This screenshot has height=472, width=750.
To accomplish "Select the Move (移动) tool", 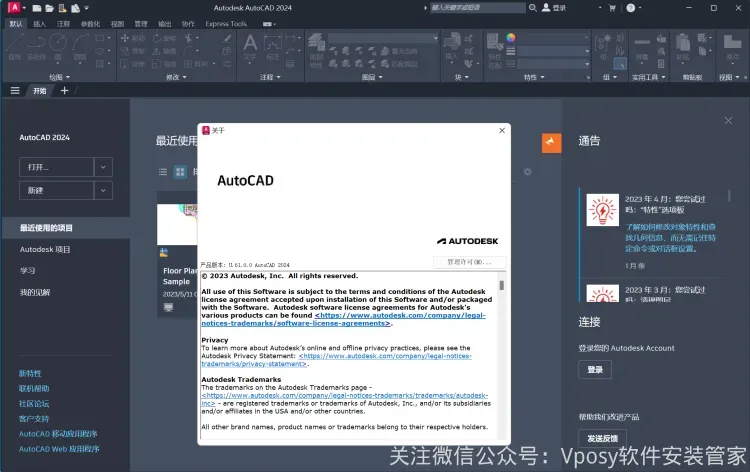I will (132, 38).
